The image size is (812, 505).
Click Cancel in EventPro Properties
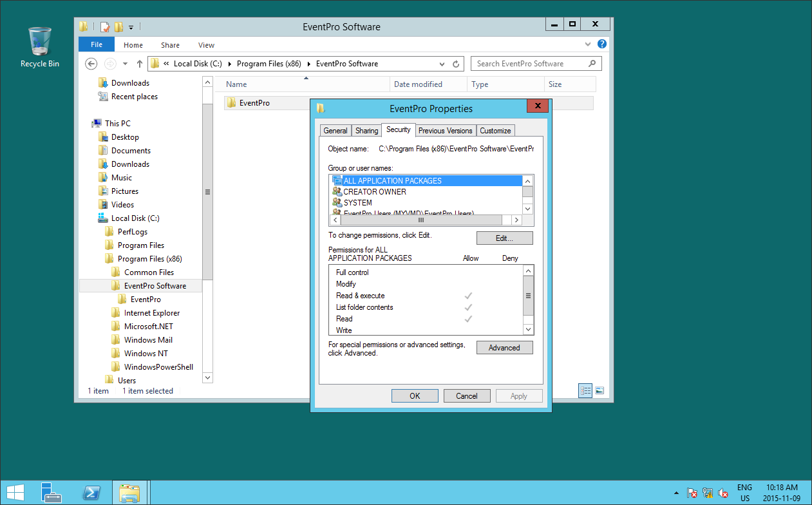tap(467, 396)
